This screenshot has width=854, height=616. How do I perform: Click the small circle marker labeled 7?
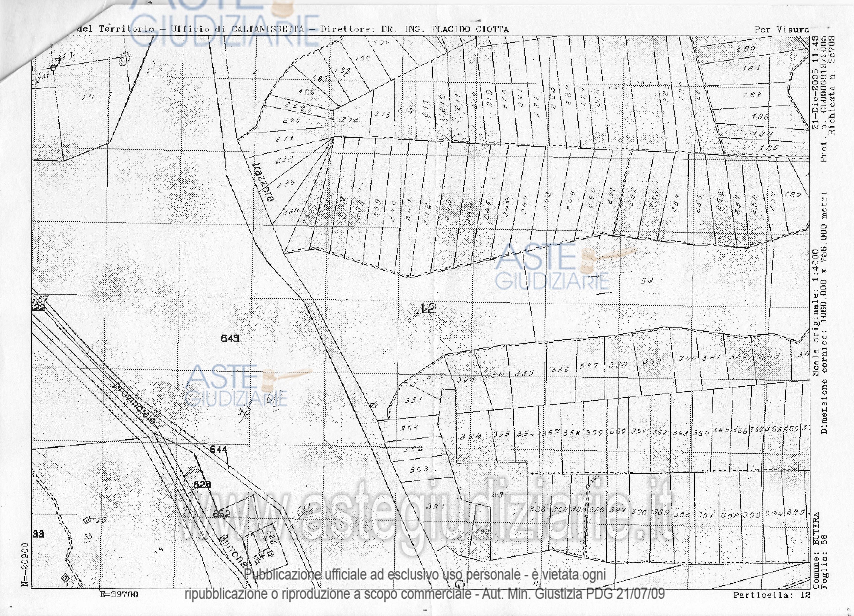coord(53,67)
